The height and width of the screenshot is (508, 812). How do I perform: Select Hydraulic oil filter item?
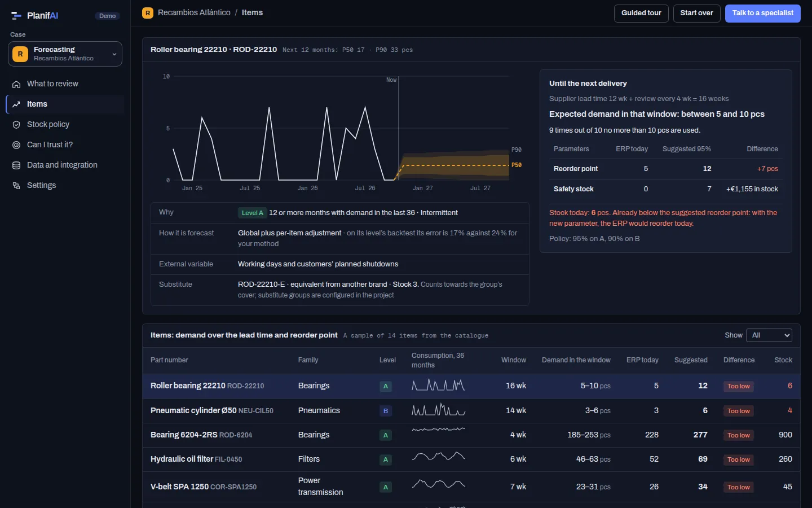[182, 459]
